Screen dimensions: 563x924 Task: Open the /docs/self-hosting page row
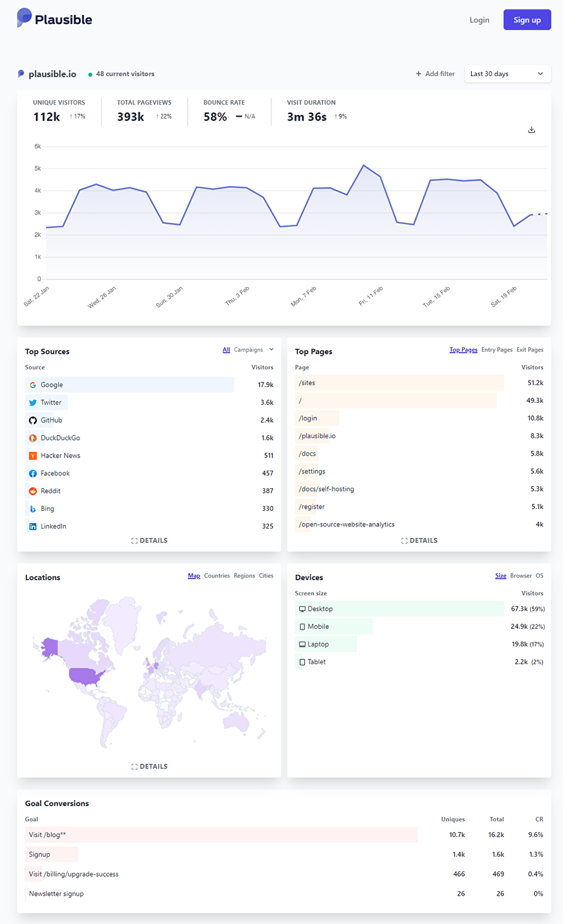pos(419,489)
